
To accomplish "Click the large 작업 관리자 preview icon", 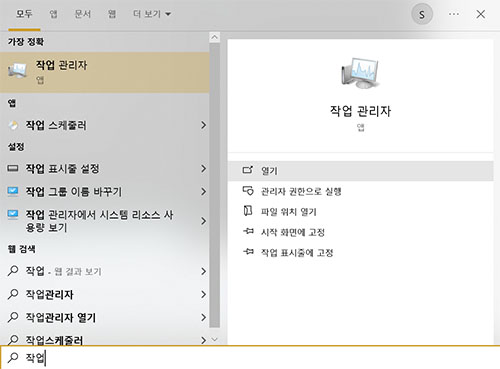I will click(360, 73).
